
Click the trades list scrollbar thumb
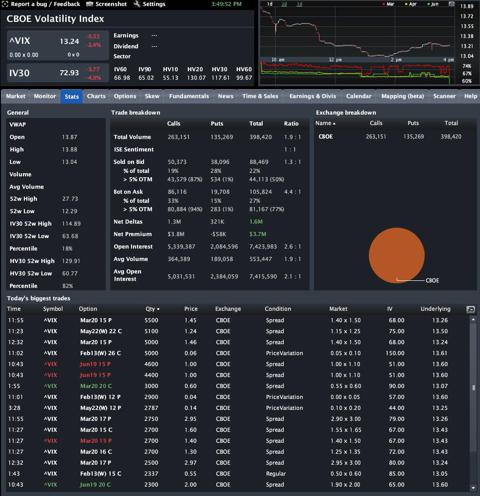click(473, 388)
